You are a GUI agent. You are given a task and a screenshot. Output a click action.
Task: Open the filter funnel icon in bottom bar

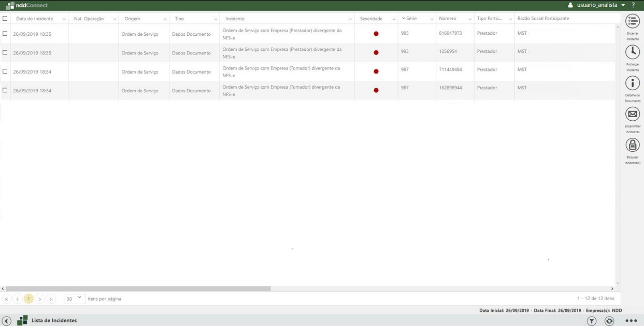[591, 320]
